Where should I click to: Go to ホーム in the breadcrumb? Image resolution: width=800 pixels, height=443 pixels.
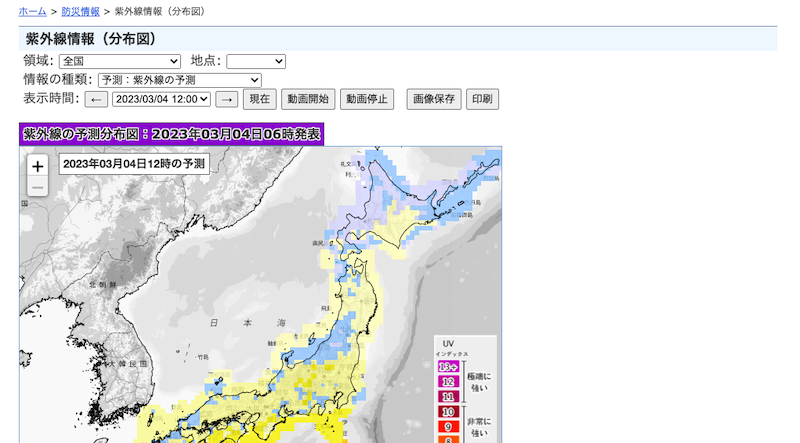click(x=32, y=11)
